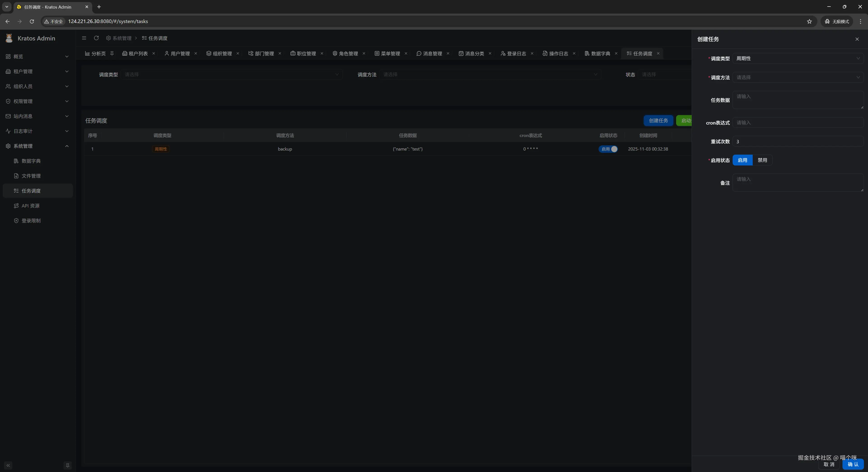Select the 启用 status option in the drawer
The width and height of the screenshot is (868, 472).
click(742, 160)
